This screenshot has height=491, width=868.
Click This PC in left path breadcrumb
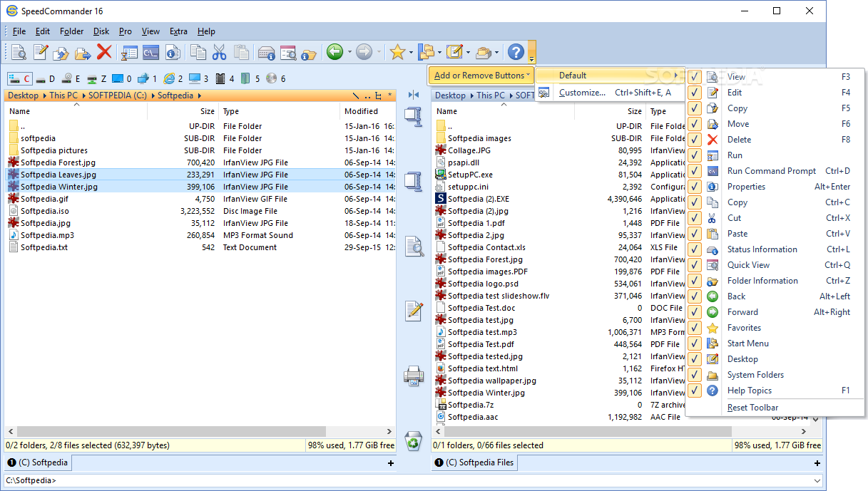coord(63,95)
